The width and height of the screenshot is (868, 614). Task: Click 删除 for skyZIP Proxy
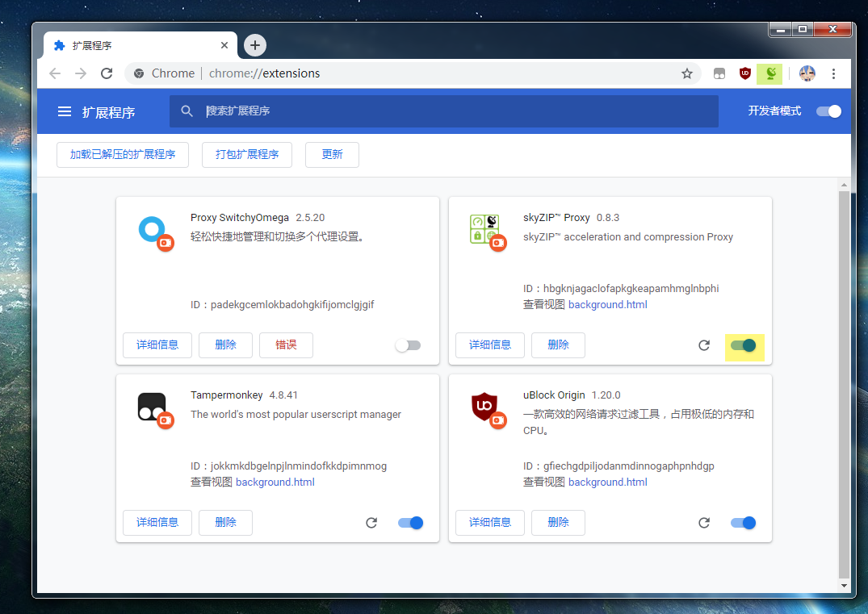point(558,345)
